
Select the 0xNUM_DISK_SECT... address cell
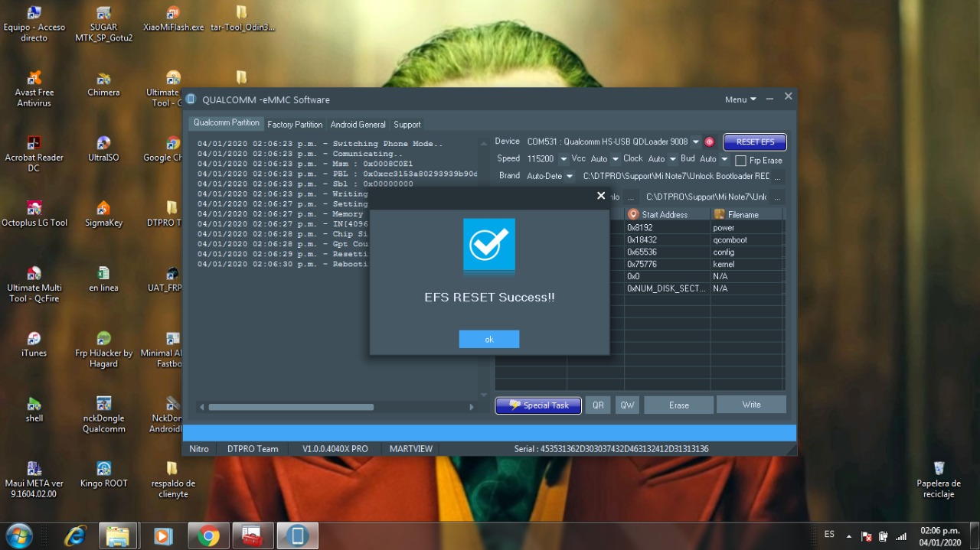[667, 289]
